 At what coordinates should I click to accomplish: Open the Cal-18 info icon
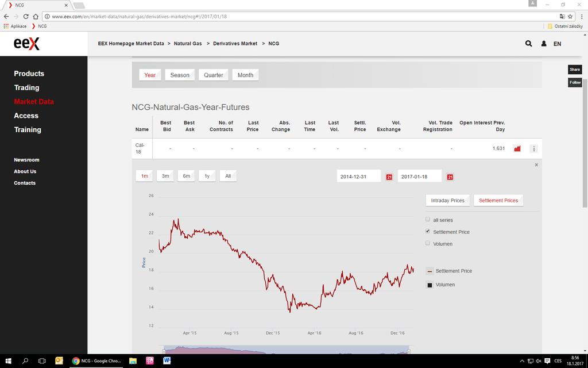(x=533, y=149)
